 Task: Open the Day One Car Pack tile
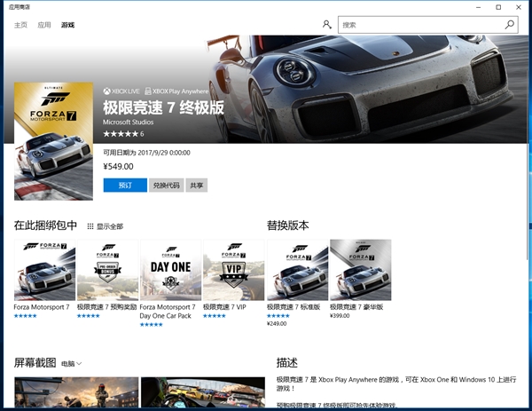(x=170, y=271)
